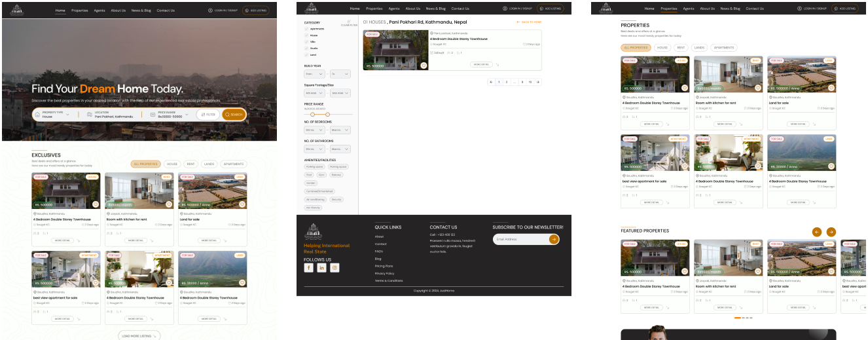Toggle the Pool amenity chip
The image size is (868, 340).
[x=309, y=175]
